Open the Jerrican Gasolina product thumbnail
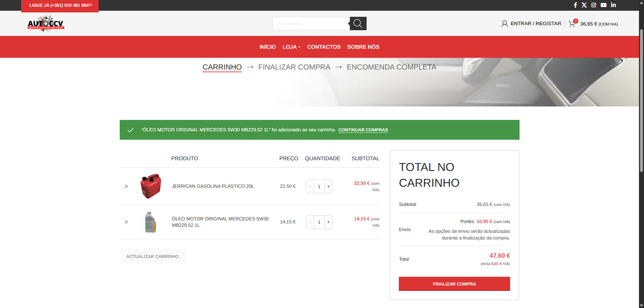644x308 pixels. 151,186
